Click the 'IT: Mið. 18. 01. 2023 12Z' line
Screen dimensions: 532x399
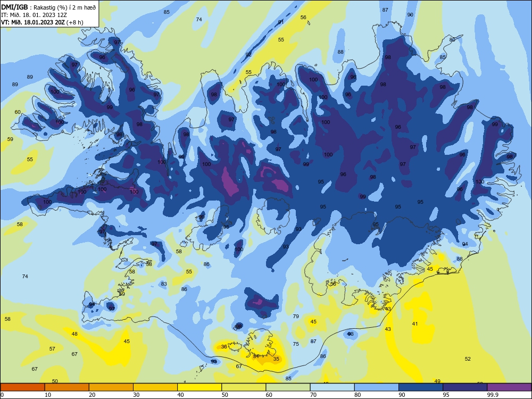(35, 15)
